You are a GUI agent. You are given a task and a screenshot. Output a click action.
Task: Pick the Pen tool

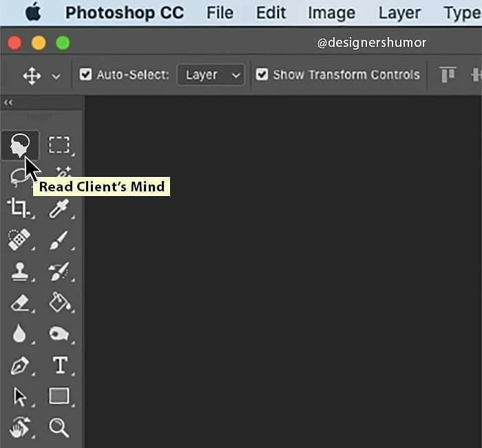coord(19,365)
